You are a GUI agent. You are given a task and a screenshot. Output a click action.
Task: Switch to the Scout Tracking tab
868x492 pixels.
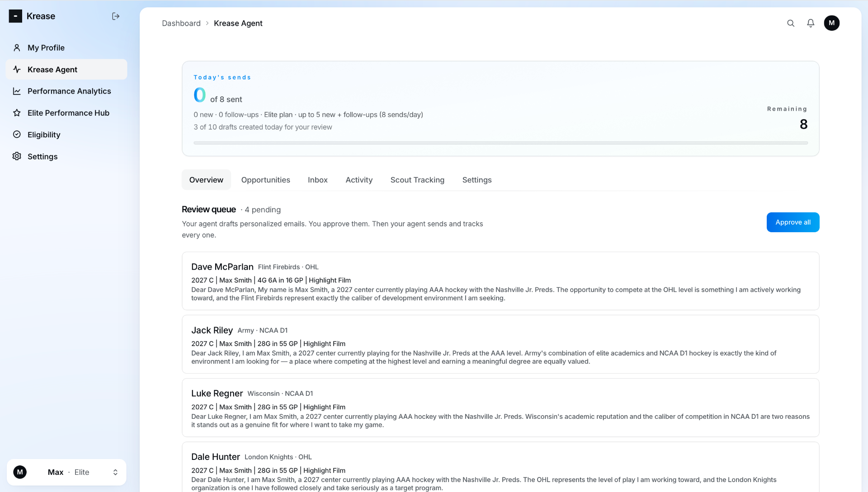click(x=417, y=180)
